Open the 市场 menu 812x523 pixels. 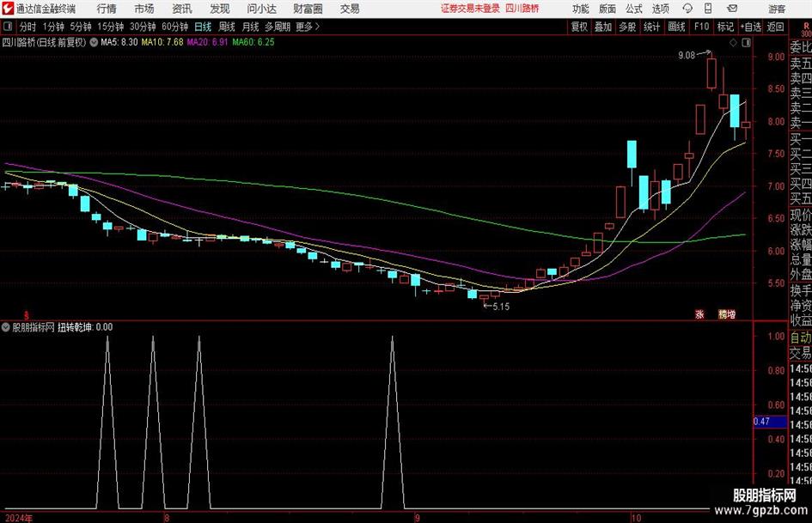click(144, 9)
